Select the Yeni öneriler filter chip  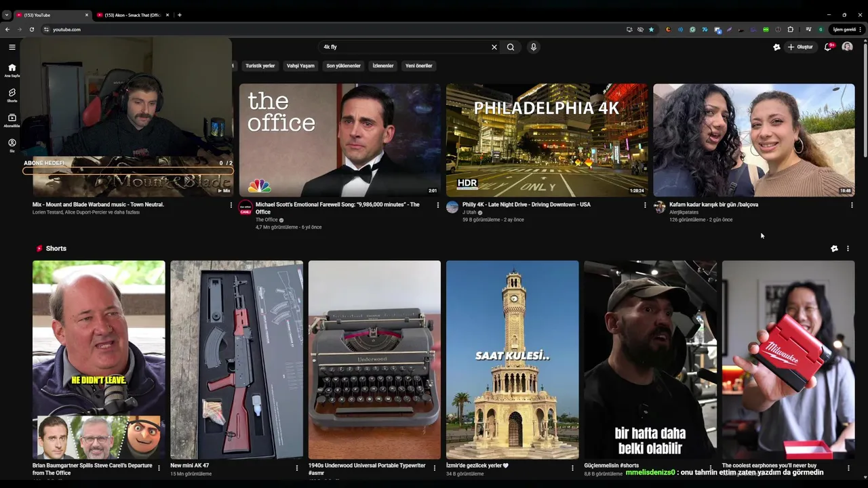pyautogui.click(x=419, y=66)
